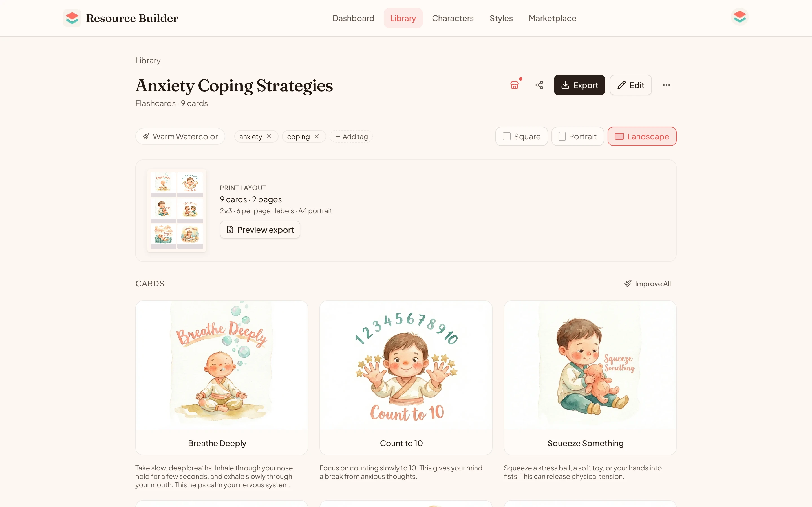Select the Landscape orientation option

pyautogui.click(x=641, y=137)
